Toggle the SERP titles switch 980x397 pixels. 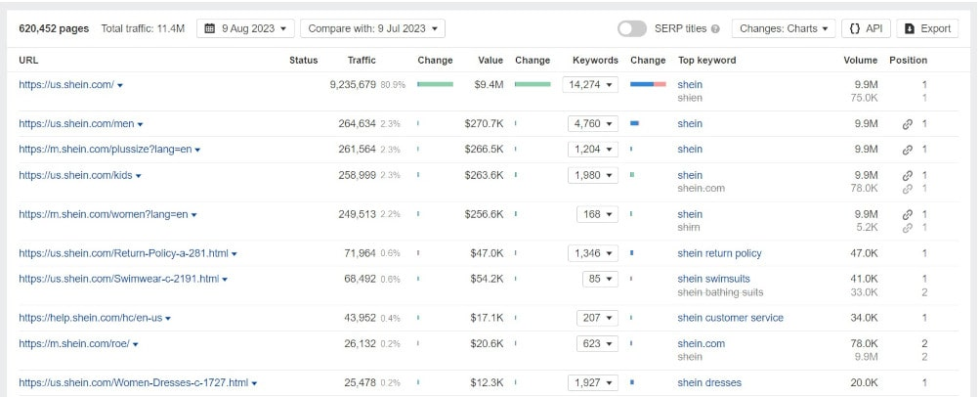(632, 28)
